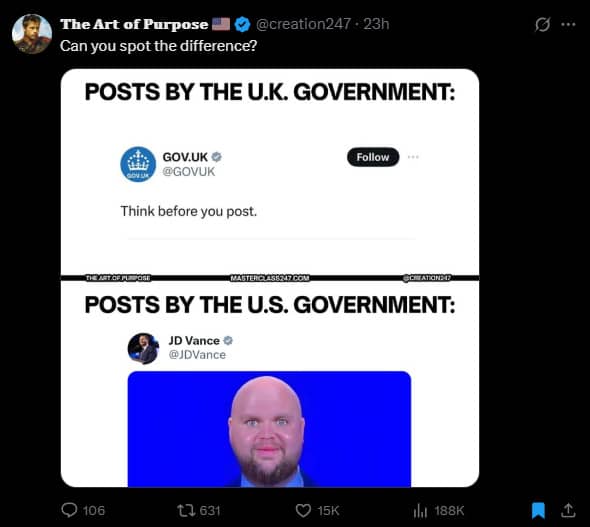
Task: Click the @creation247 handle
Action: tap(303, 24)
